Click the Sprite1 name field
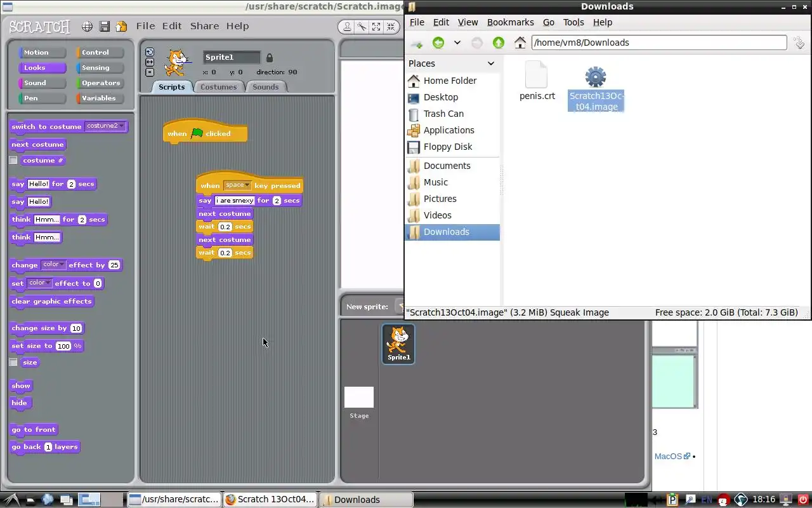Viewport: 812px width, 508px height. pos(232,57)
